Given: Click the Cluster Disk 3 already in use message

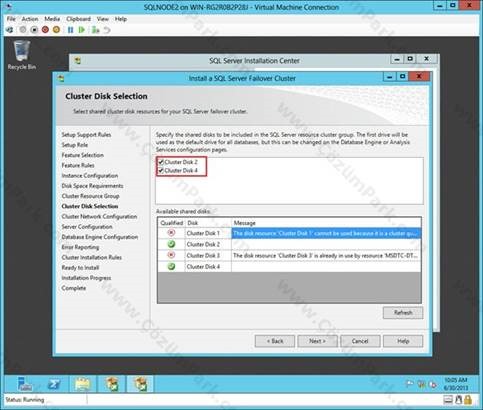Looking at the screenshot, I should pos(325,255).
